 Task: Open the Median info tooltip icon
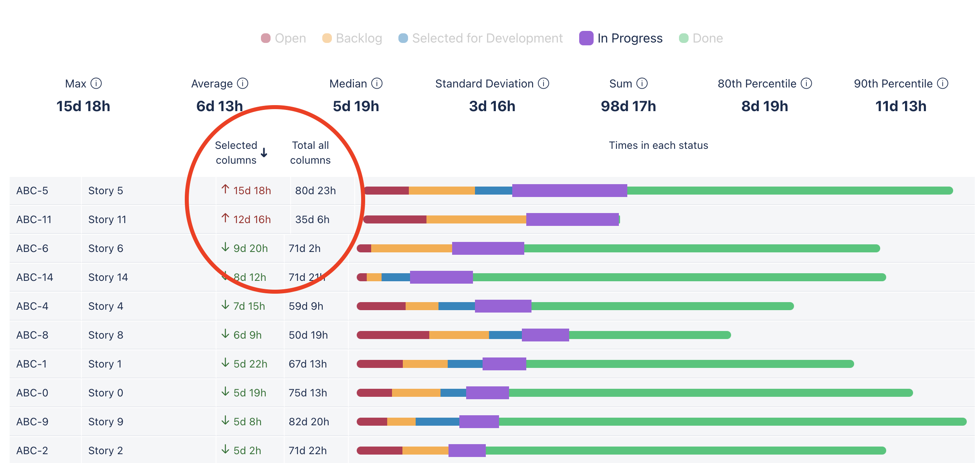coord(377,83)
